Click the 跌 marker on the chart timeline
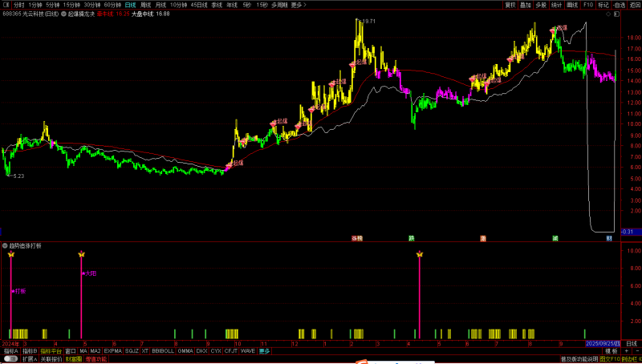The height and width of the screenshot is (364, 642). [411, 238]
